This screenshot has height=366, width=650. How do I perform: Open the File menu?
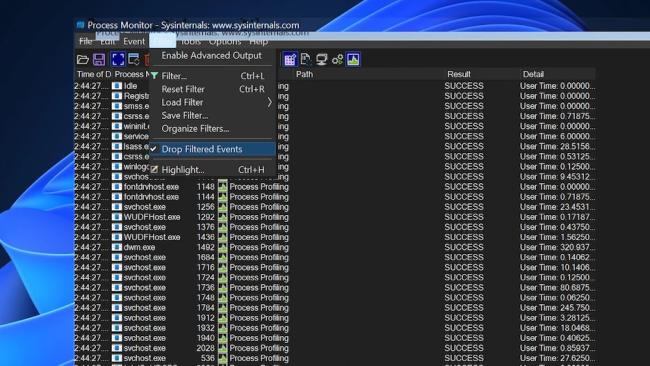(x=85, y=41)
